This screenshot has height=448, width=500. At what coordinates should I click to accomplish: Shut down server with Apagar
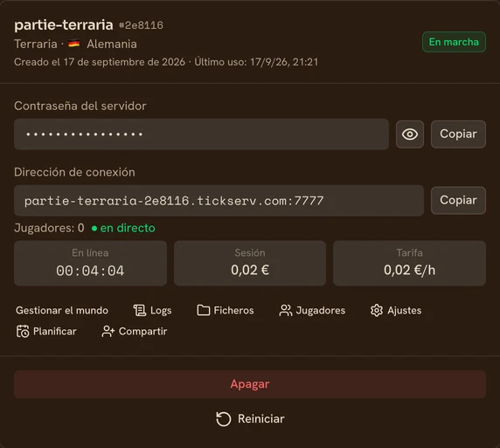coord(250,384)
